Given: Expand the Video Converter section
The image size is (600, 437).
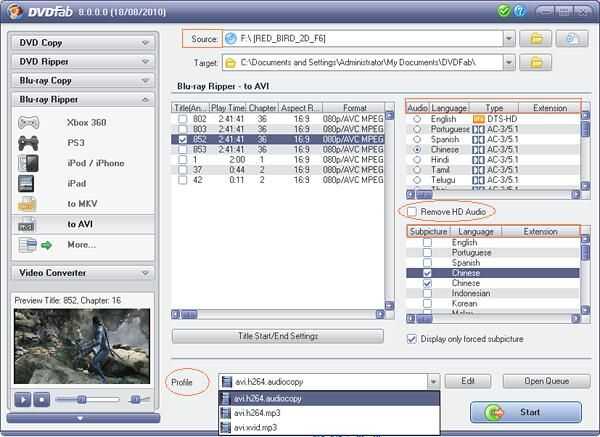Looking at the screenshot, I should (83, 273).
